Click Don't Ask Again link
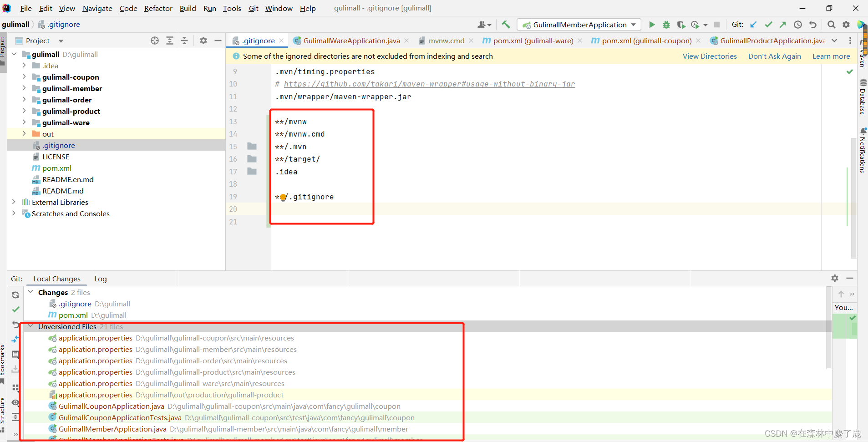This screenshot has height=442, width=868. tap(775, 56)
